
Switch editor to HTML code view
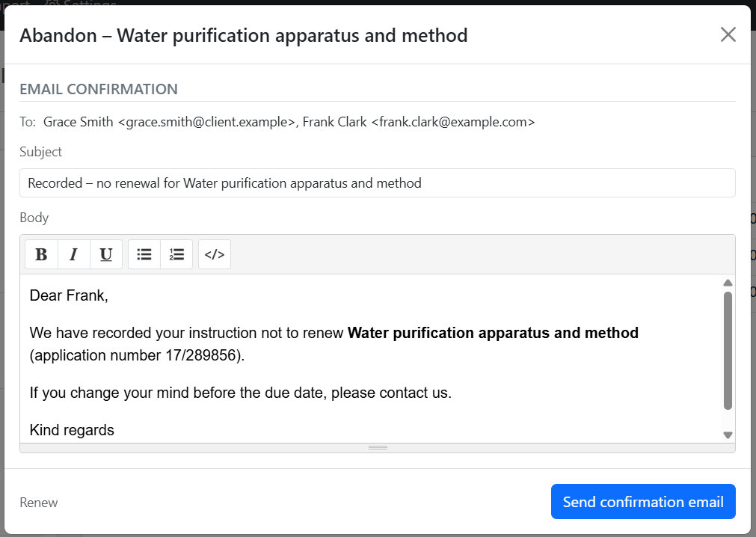[x=215, y=254]
